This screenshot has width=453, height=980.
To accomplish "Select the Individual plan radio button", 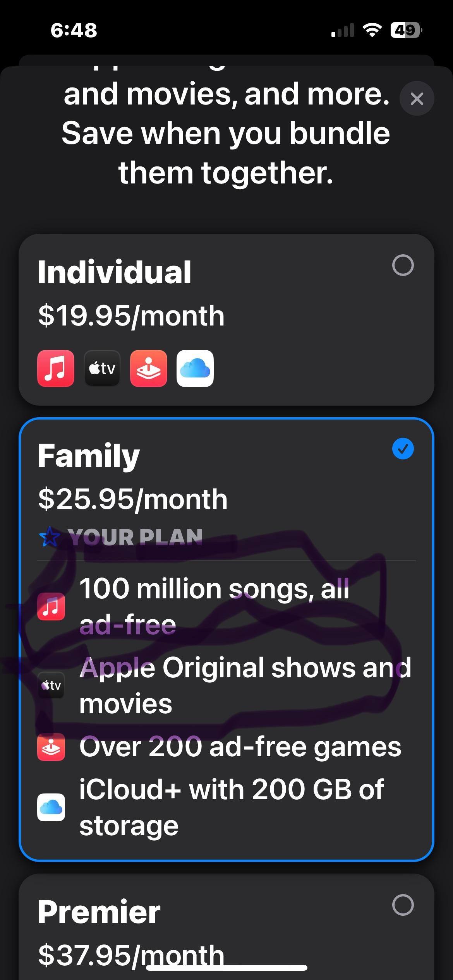I will (x=403, y=265).
